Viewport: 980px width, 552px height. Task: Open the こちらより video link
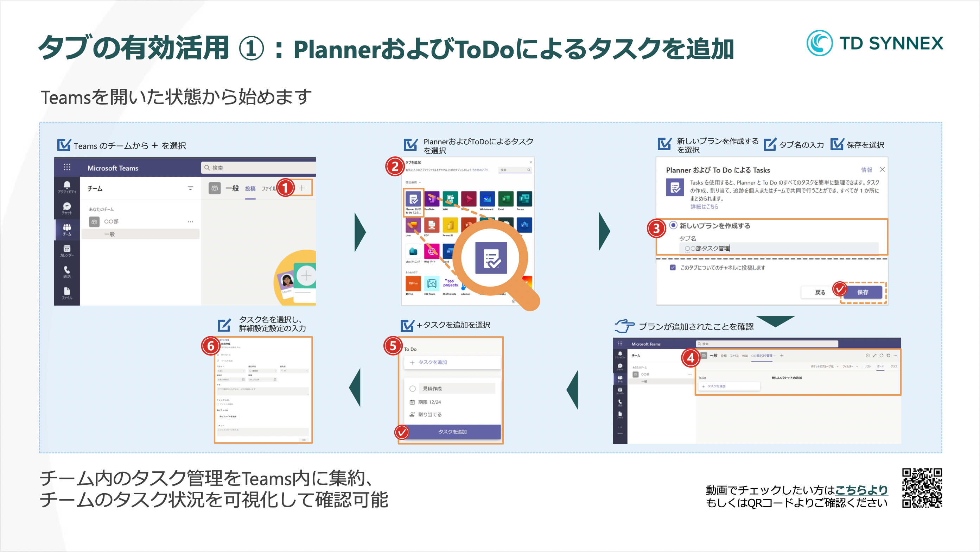(861, 490)
